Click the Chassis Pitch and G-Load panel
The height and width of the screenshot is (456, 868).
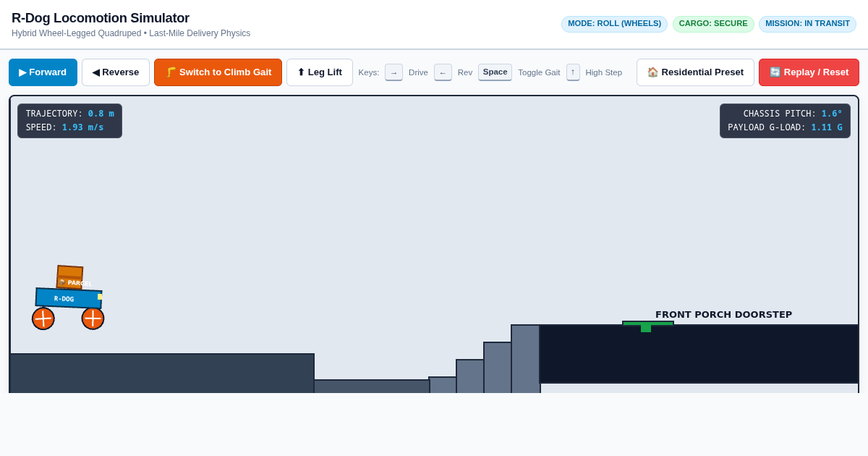tap(785, 121)
